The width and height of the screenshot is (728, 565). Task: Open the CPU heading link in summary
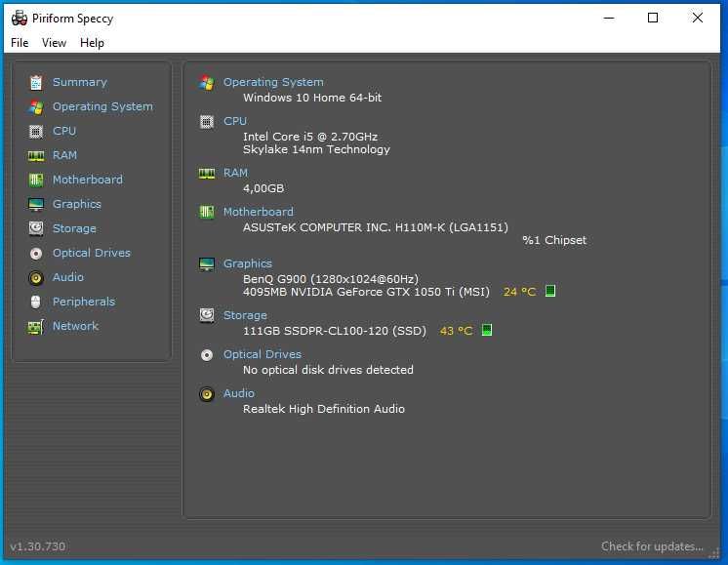[x=235, y=121]
